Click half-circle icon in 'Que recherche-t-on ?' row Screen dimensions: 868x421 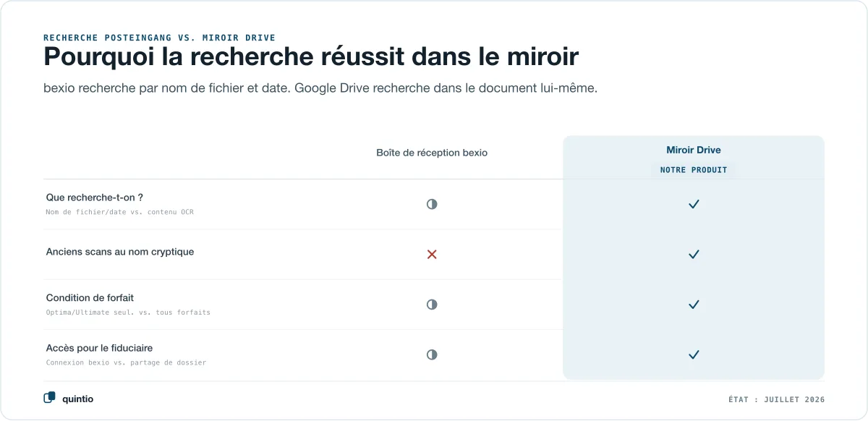[x=432, y=205]
